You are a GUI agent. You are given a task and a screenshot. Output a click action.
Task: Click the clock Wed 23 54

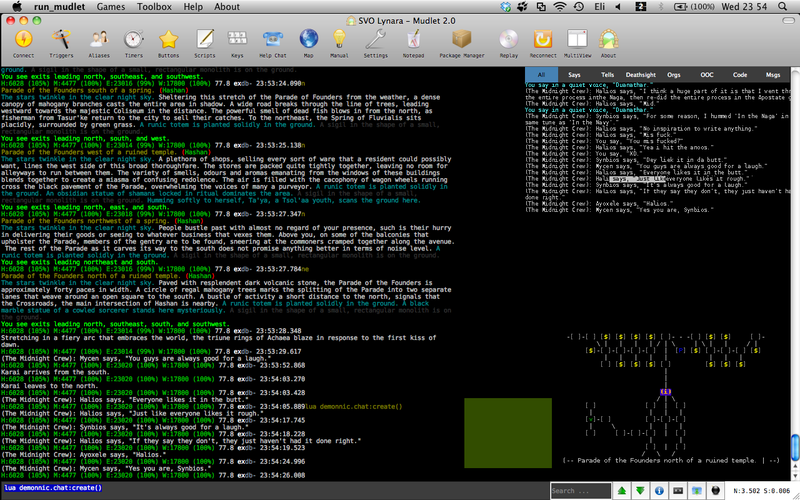click(x=744, y=7)
